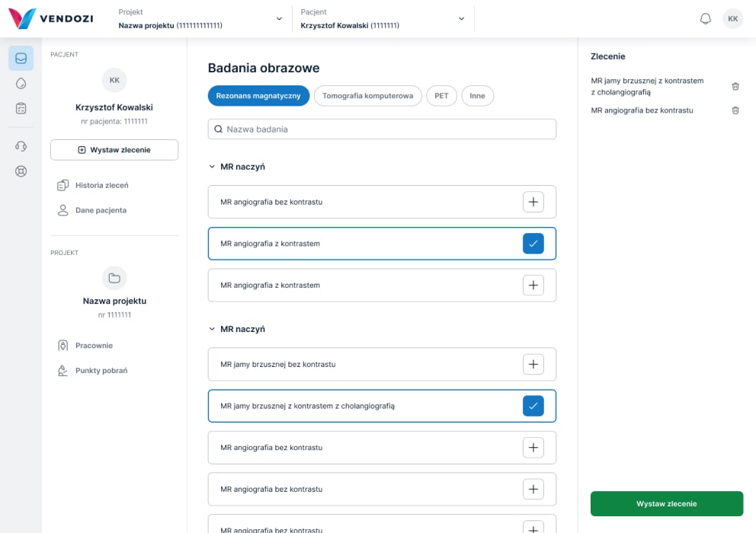Screen dimensions: 756x533
Task: Open the headset support icon
Action: point(21,146)
